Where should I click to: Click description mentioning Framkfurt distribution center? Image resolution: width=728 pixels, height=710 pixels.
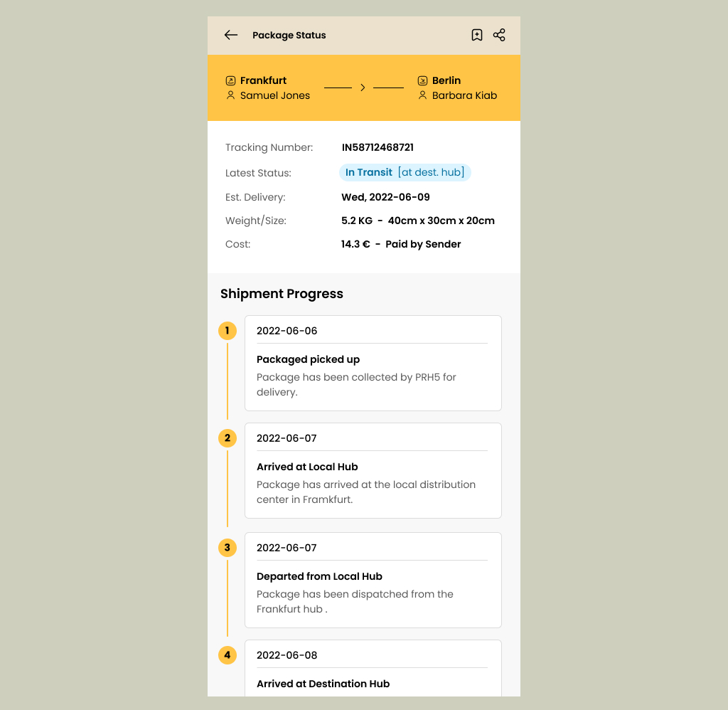[x=366, y=492]
